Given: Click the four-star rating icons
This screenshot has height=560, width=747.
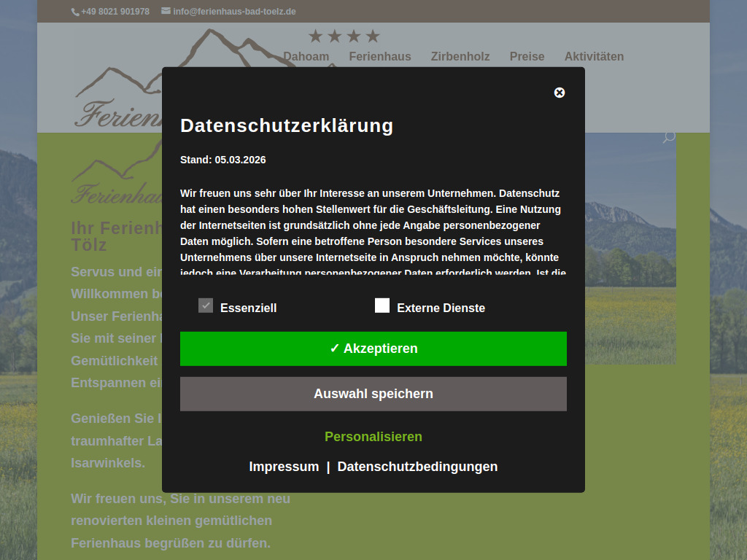Looking at the screenshot, I should [344, 35].
